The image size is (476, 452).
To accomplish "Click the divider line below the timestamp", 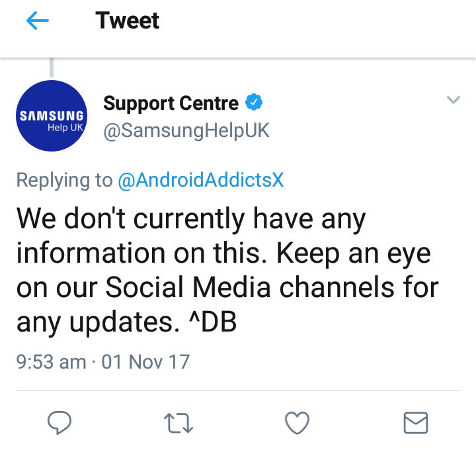I will [x=238, y=390].
